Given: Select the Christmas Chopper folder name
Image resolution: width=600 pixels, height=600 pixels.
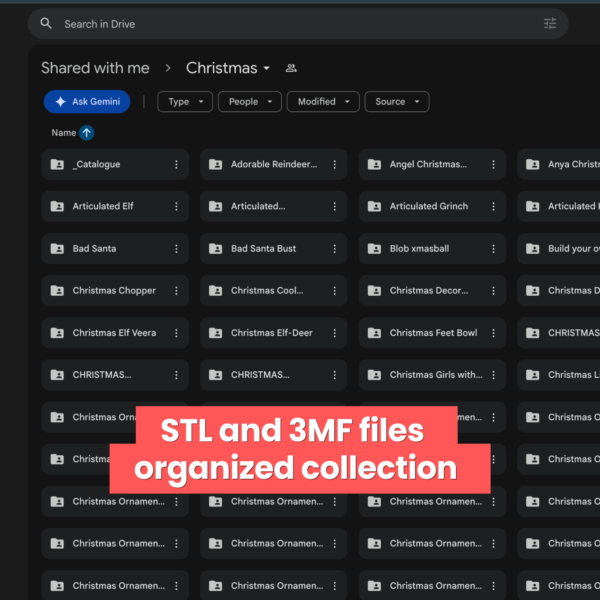Looking at the screenshot, I should (x=114, y=291).
